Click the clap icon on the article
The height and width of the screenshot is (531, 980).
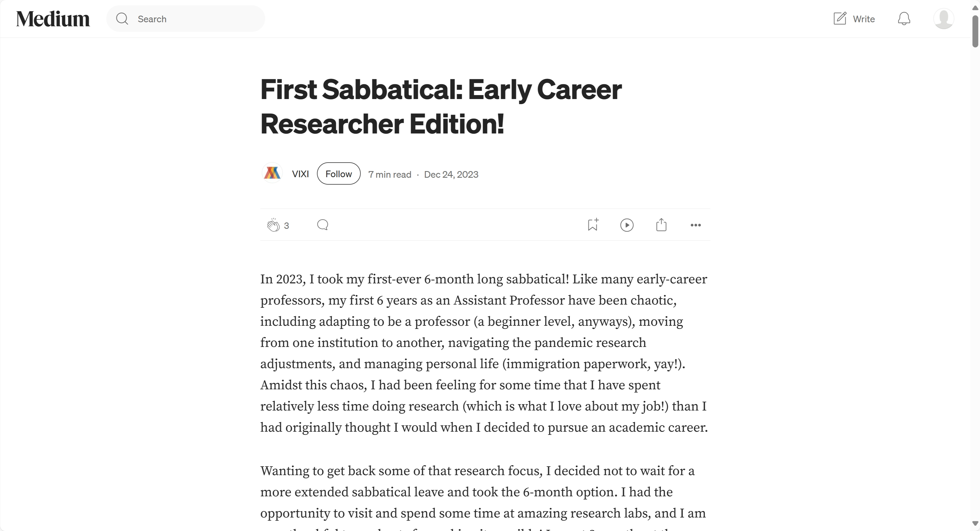click(x=273, y=225)
